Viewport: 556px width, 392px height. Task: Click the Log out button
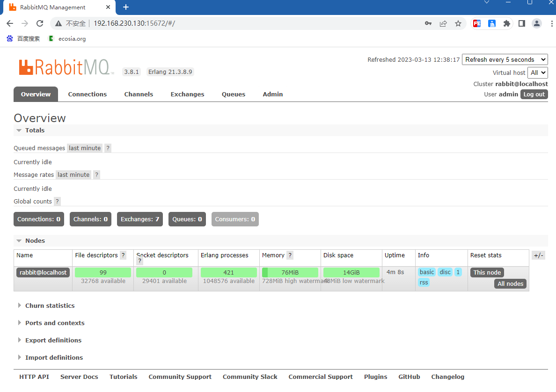534,94
